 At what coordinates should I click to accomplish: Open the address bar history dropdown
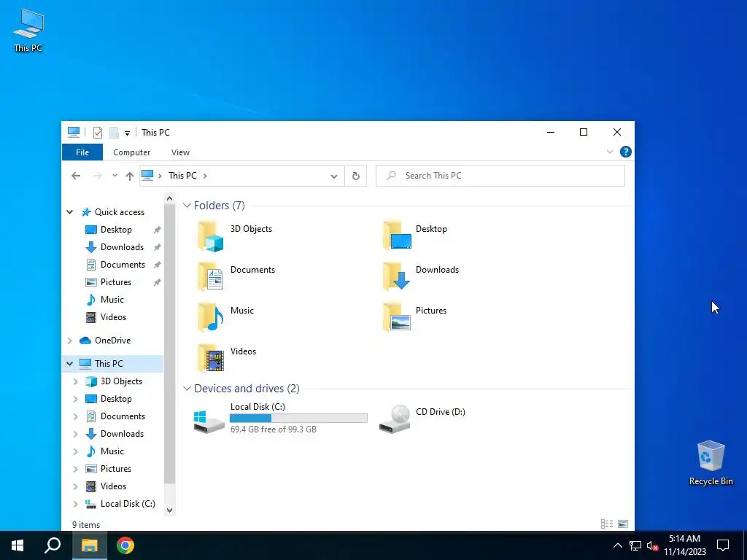tap(334, 176)
